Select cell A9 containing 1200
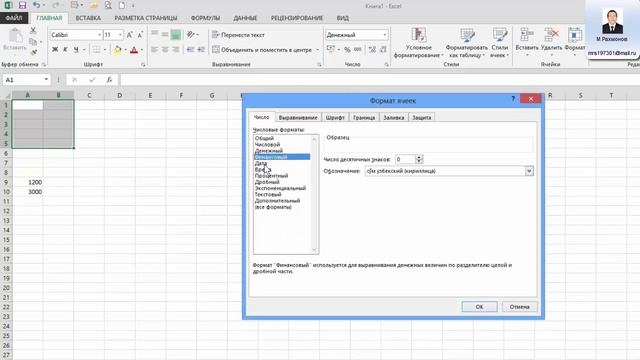Screen dimensions: 640x360 click(28, 182)
